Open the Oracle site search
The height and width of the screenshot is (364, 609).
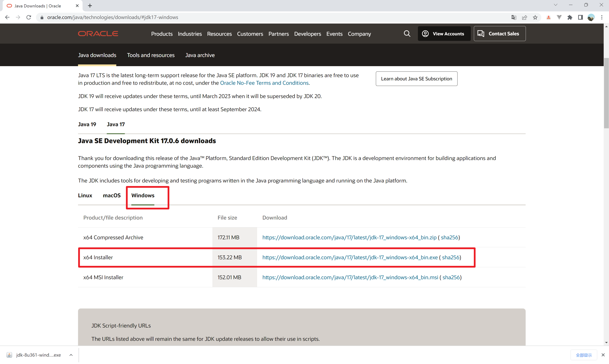(x=407, y=34)
